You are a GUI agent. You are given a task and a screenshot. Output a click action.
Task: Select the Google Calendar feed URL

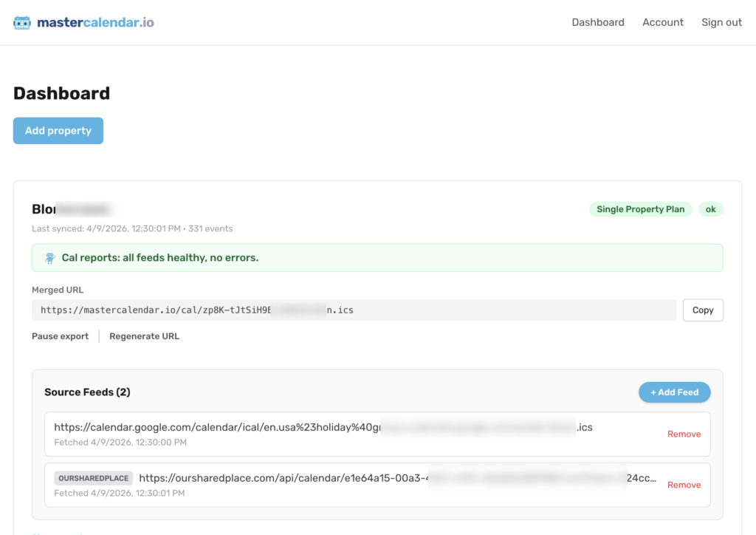pos(323,427)
